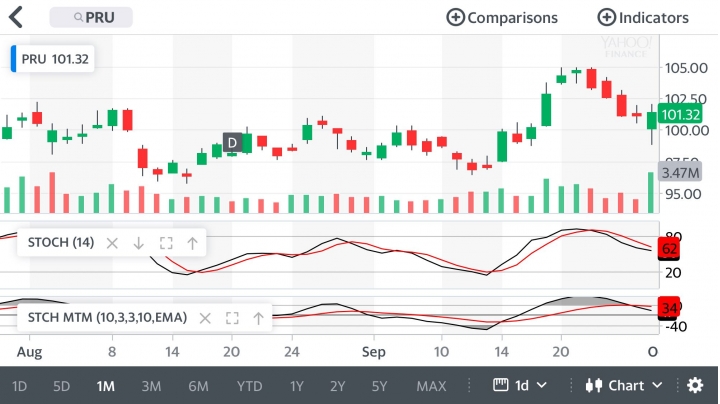Add a comparison with the Comparisons button
Screen dimensions: 720x404
(502, 17)
